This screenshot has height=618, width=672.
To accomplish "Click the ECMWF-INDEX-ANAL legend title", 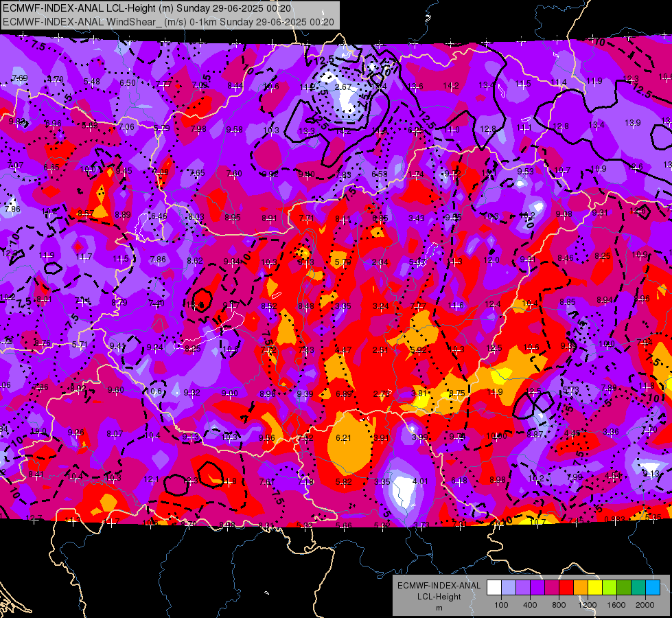I will pyautogui.click(x=439, y=586).
